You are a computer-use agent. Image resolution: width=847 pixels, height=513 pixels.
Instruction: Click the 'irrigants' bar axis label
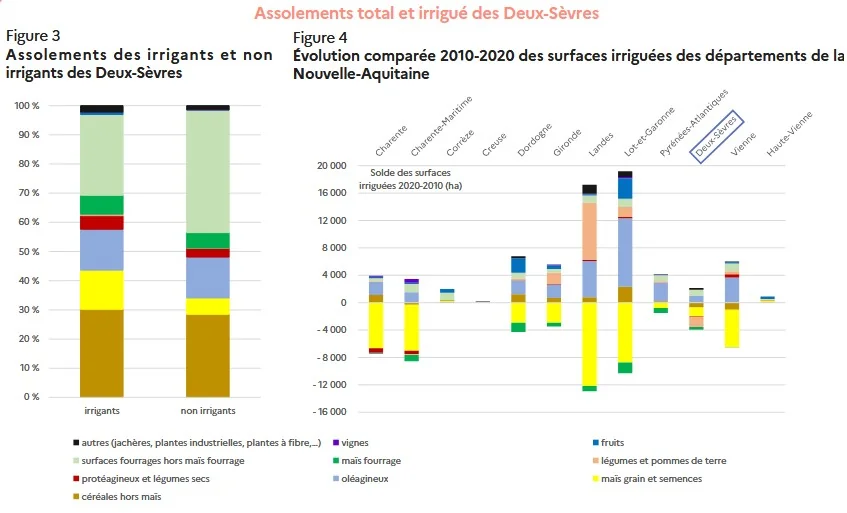tap(102, 410)
